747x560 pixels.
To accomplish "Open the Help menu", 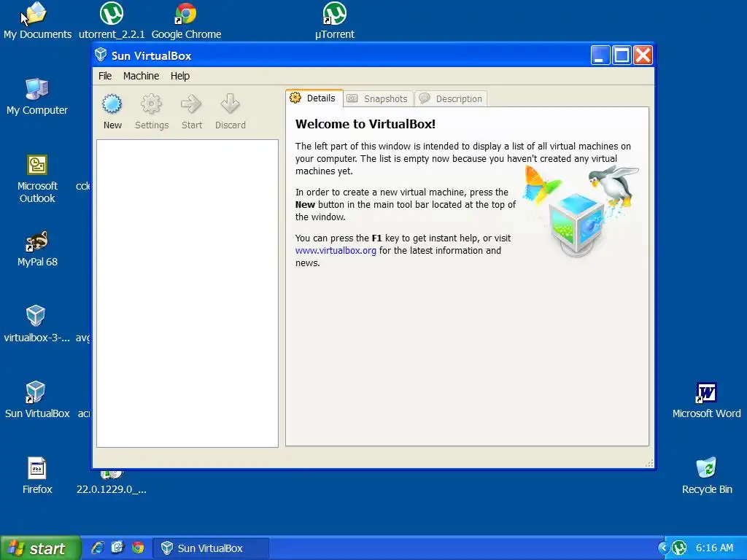I will (x=180, y=76).
